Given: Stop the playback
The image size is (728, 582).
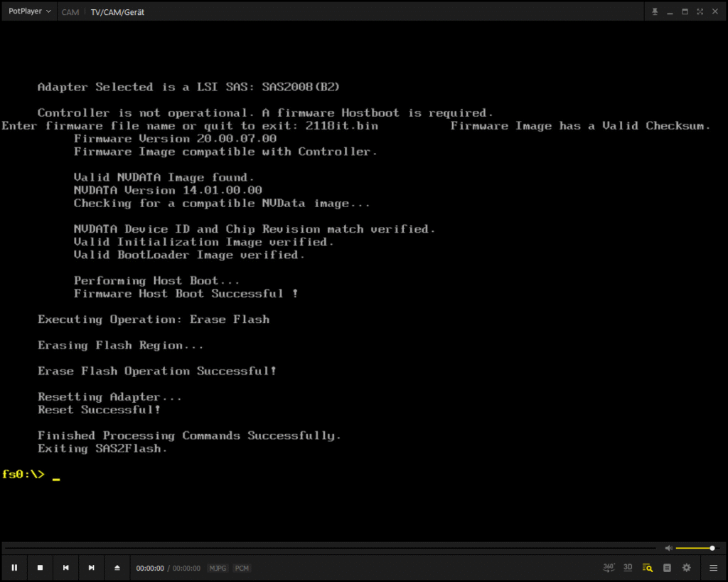Looking at the screenshot, I should point(41,568).
